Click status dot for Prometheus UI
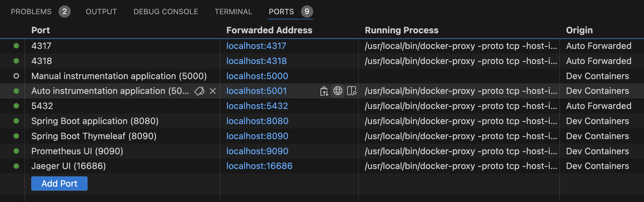The image size is (644, 202). (x=16, y=151)
